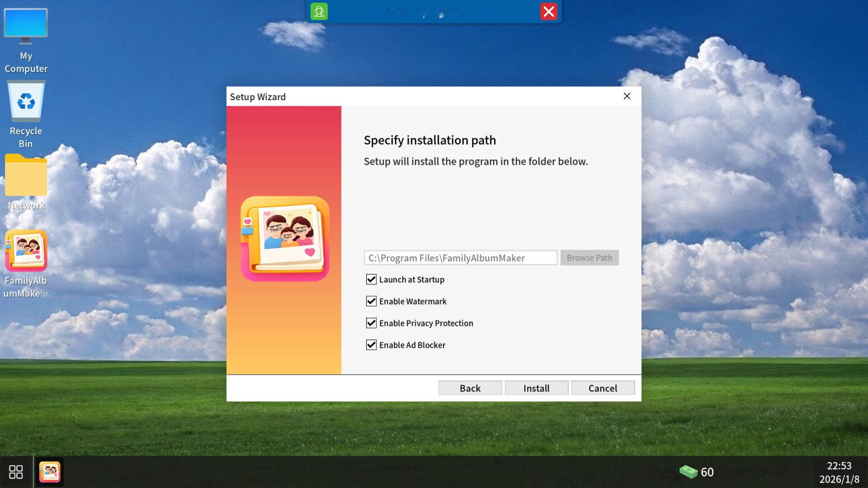This screenshot has height=488, width=868.
Task: Uncheck Launch at Startup
Action: (371, 280)
